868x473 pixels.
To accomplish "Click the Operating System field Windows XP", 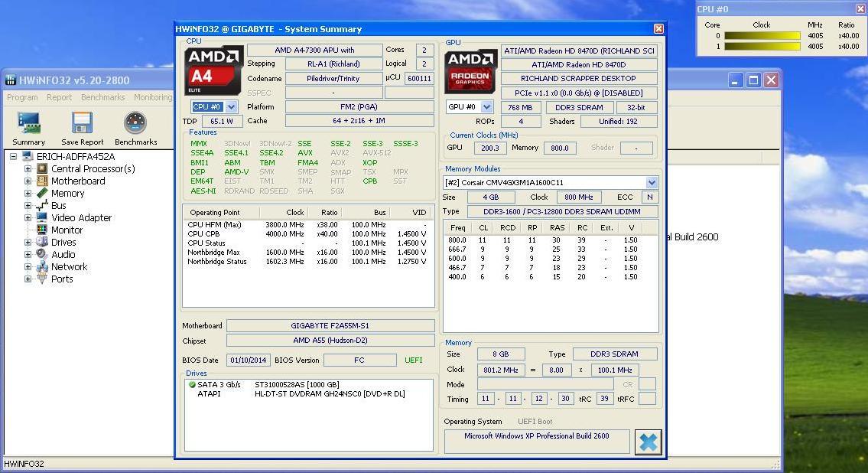I will point(536,441).
